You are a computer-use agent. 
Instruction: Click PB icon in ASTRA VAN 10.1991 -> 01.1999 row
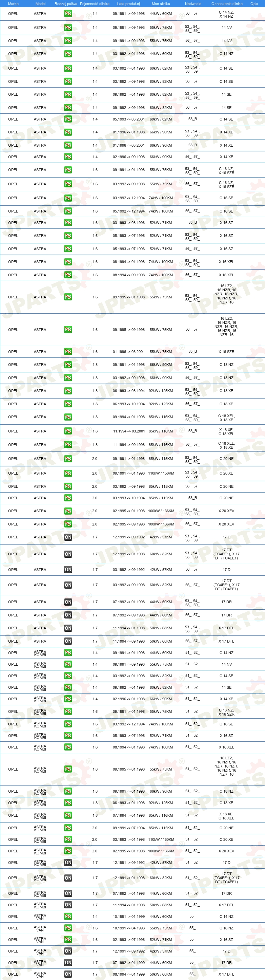[x=68, y=917]
